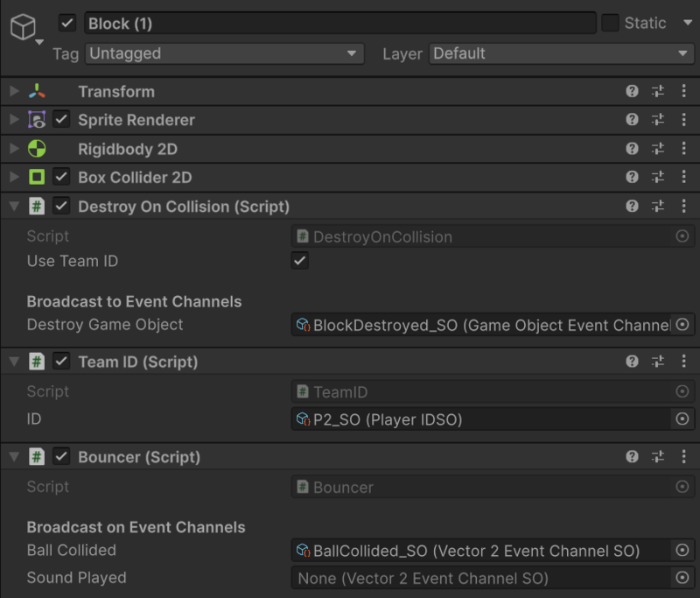Toggle Block (1) GameObject active checkbox
This screenshot has width=700, height=598.
tap(67, 24)
